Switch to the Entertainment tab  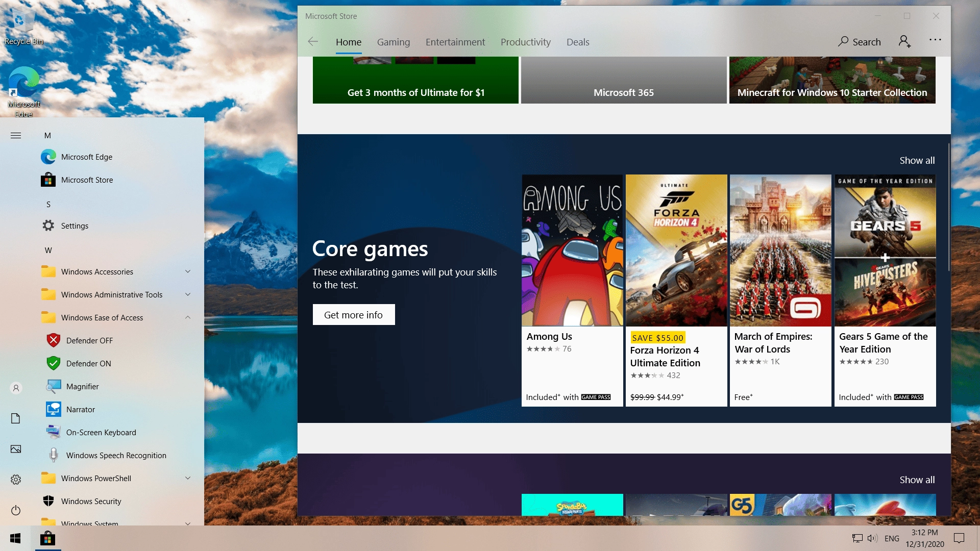pos(455,42)
